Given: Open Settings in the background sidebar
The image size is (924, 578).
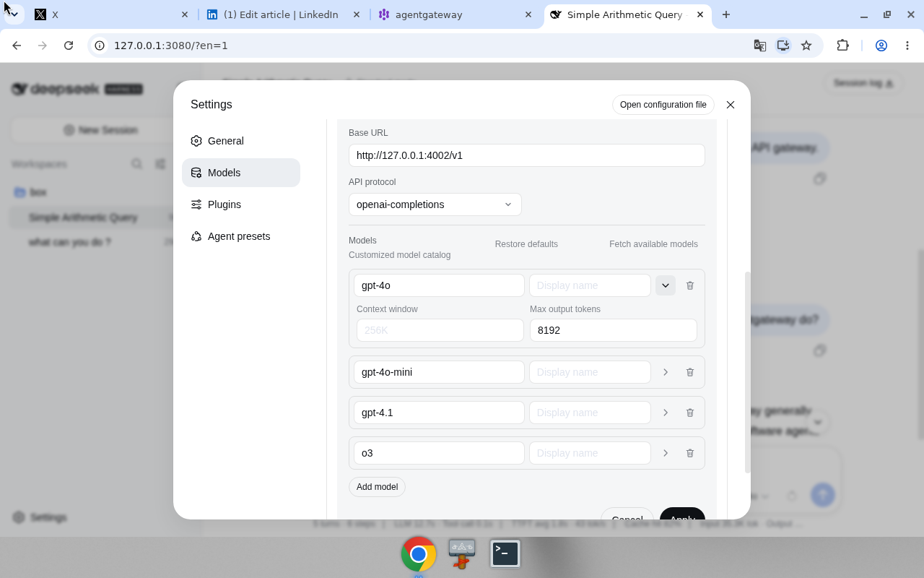Looking at the screenshot, I should [x=40, y=517].
